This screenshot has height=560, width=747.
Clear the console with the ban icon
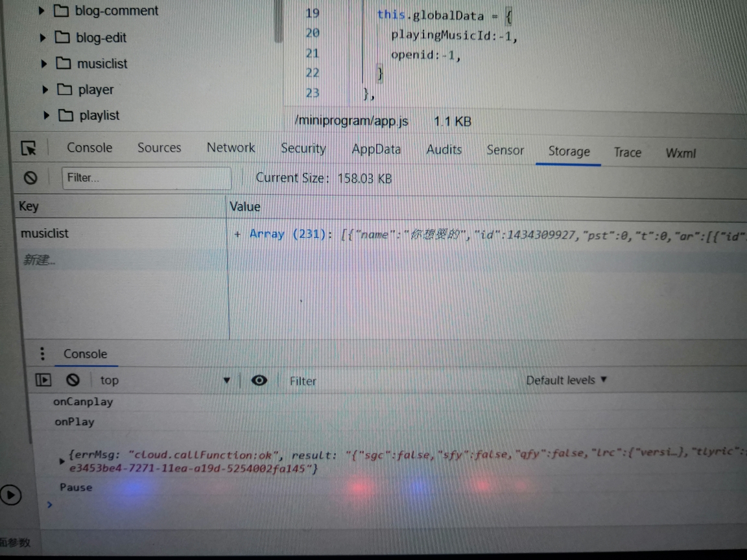tap(73, 380)
